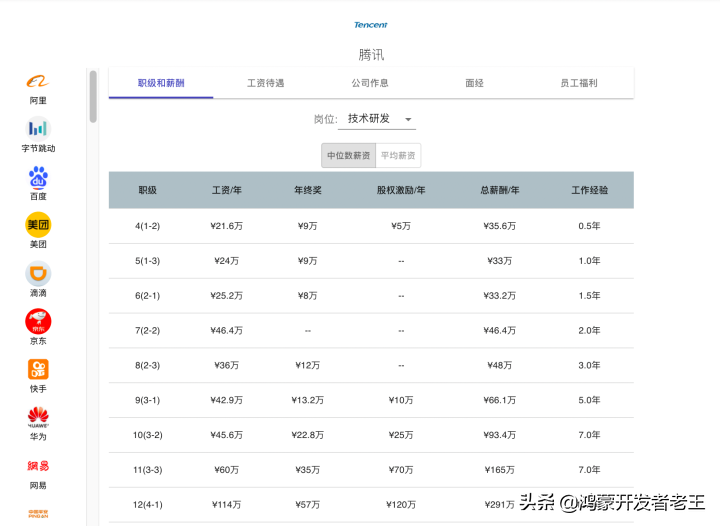Open the NetEase (网易) logo icon
Viewport: 720px width, 526px height.
38,466
